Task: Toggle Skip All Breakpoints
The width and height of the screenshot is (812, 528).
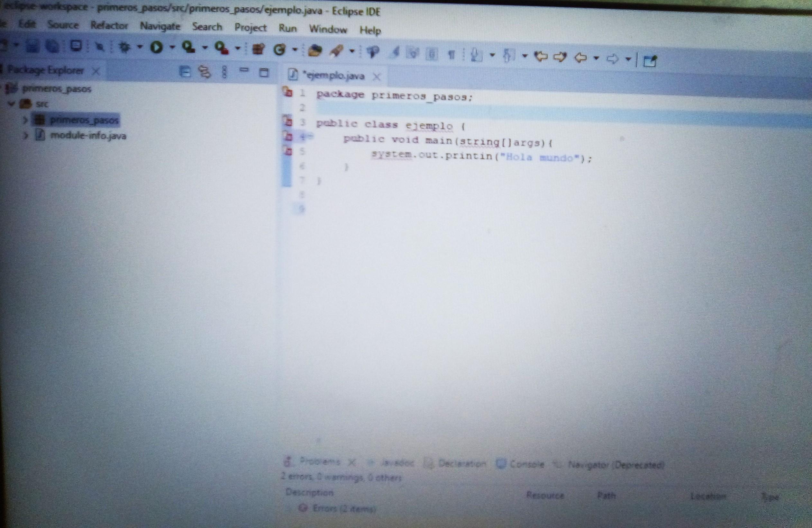Action: point(99,46)
